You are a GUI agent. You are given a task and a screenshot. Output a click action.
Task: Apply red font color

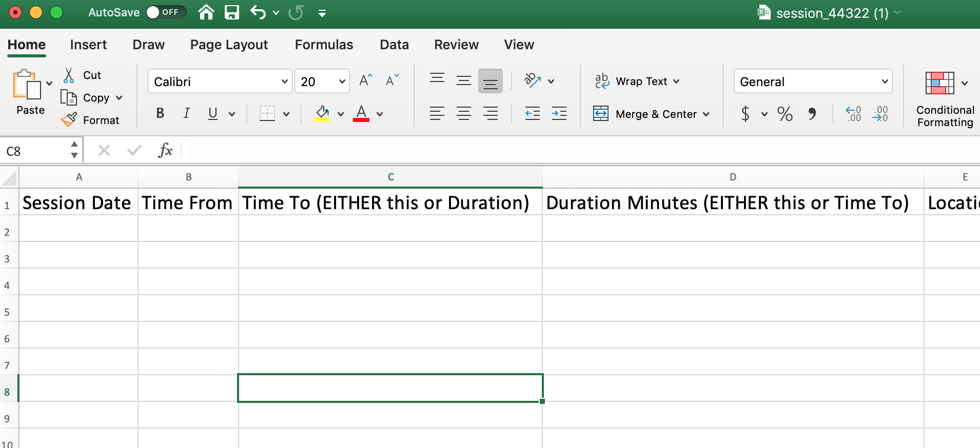pyautogui.click(x=361, y=113)
